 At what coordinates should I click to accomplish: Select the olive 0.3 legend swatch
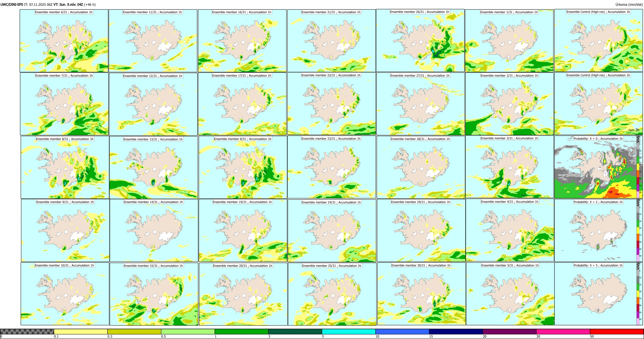134,332
